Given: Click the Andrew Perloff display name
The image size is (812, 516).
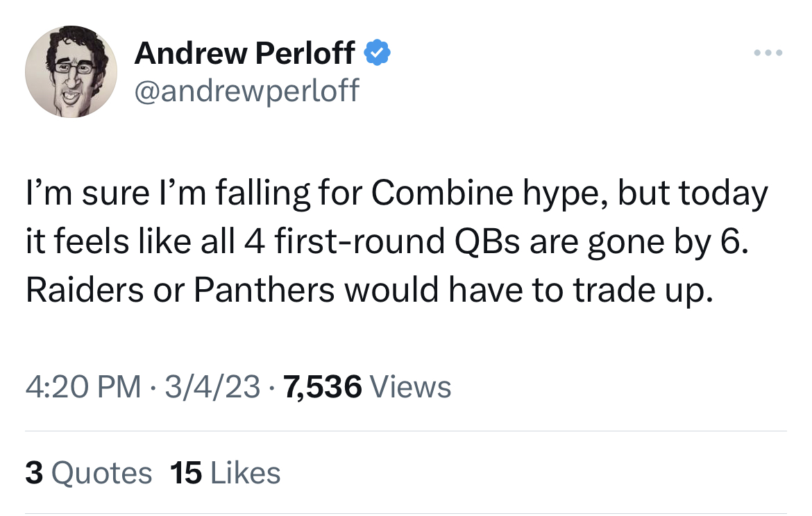Looking at the screenshot, I should point(244,53).
